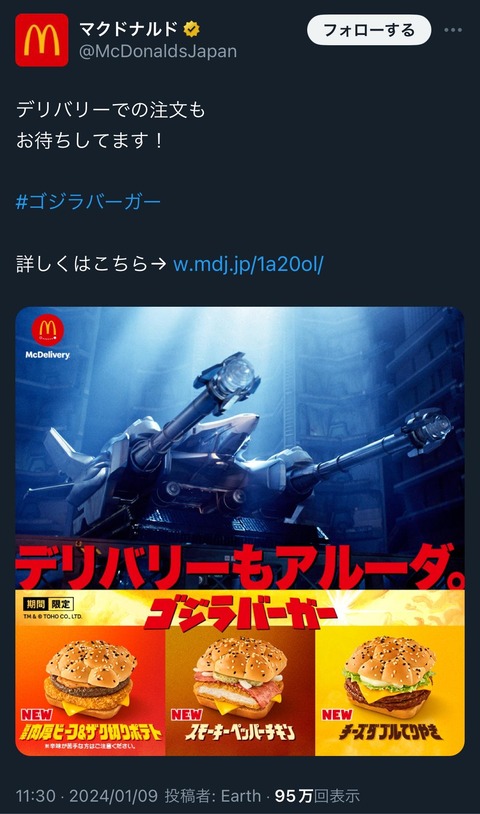This screenshot has width=480, height=814.
Task: Click the デリバリーもアルーダ red headline
Action: tap(240, 566)
